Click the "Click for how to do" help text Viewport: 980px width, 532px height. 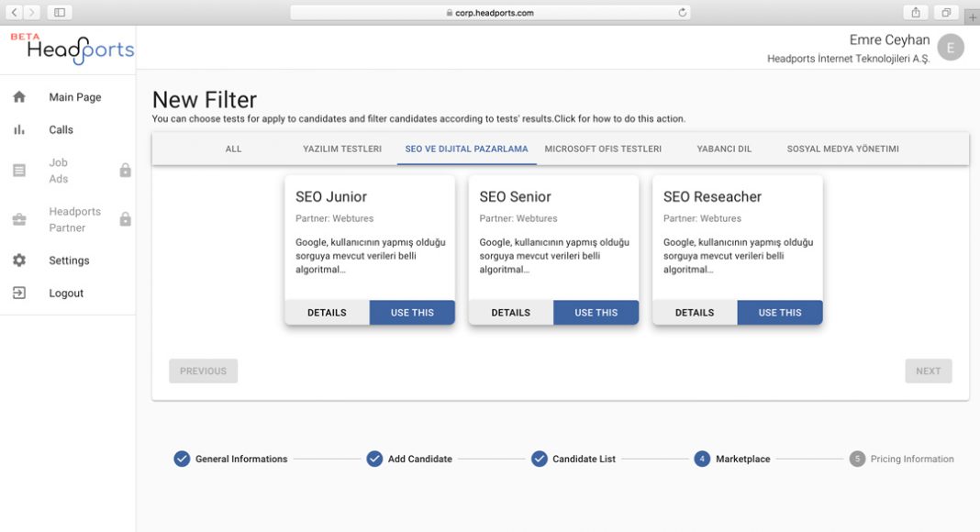point(619,118)
